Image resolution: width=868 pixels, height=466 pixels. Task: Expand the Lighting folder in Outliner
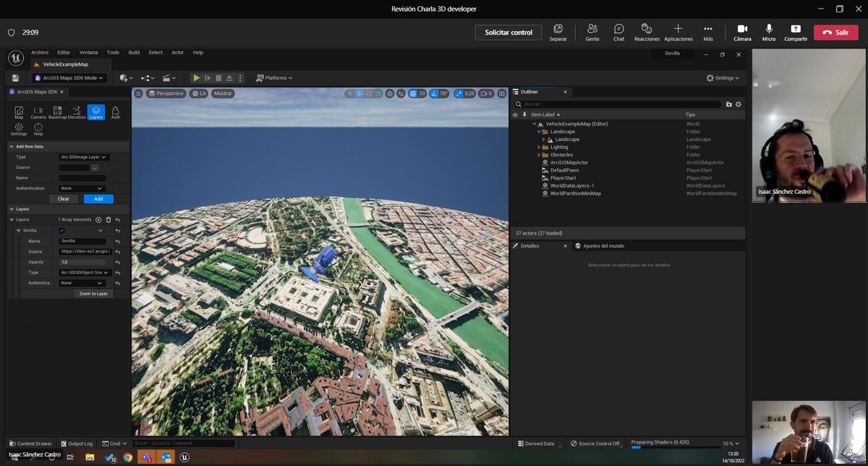point(540,147)
